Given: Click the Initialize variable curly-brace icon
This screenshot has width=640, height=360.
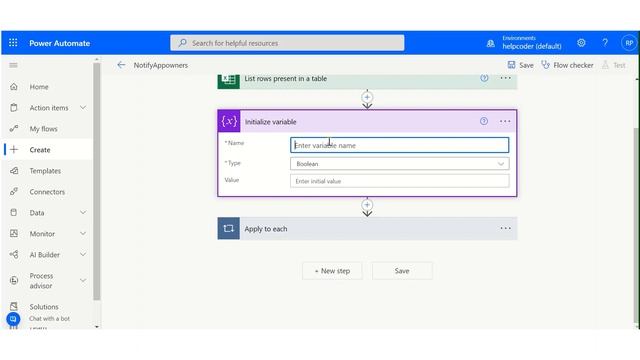Looking at the screenshot, I should point(229,121).
